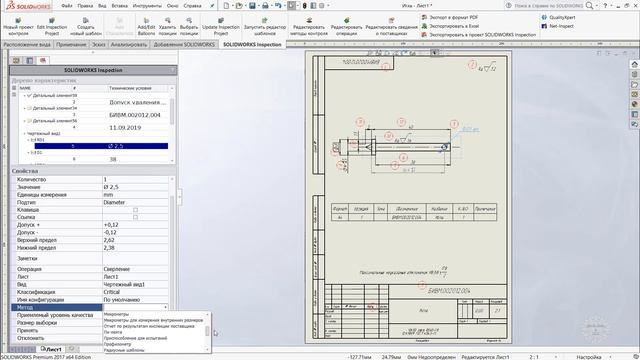Click the Создать новый шаблон icon
The height and width of the screenshot is (360, 640).
[x=86, y=20]
